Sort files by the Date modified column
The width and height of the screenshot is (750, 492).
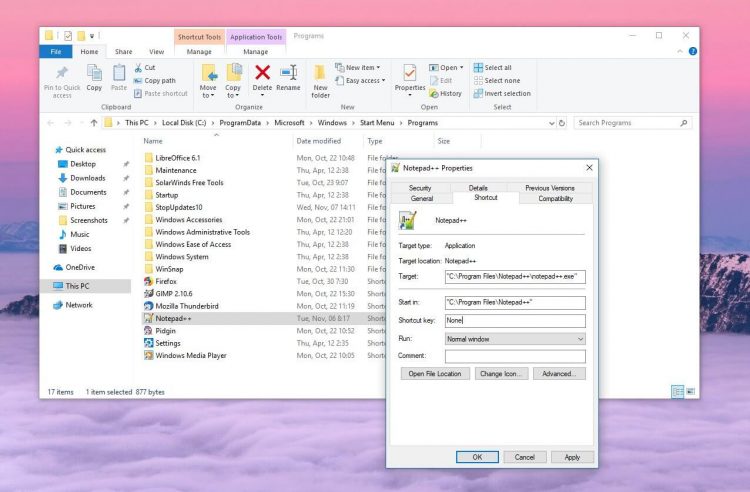pos(319,141)
